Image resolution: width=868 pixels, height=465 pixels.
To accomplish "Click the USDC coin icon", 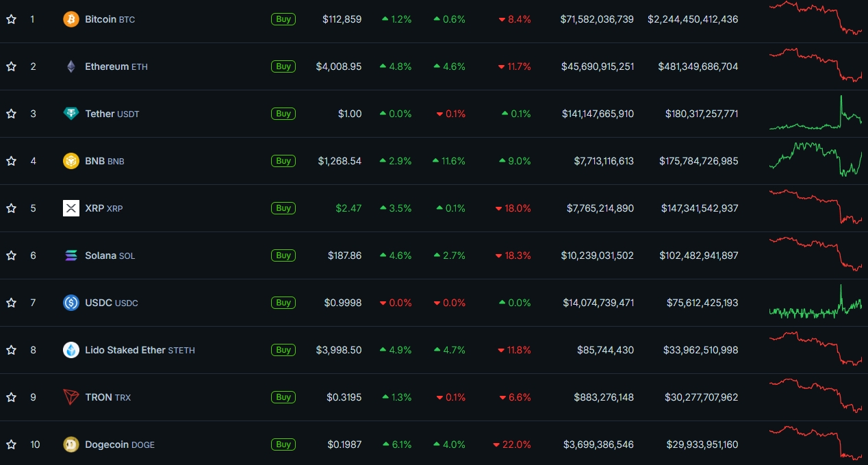I will tap(71, 303).
